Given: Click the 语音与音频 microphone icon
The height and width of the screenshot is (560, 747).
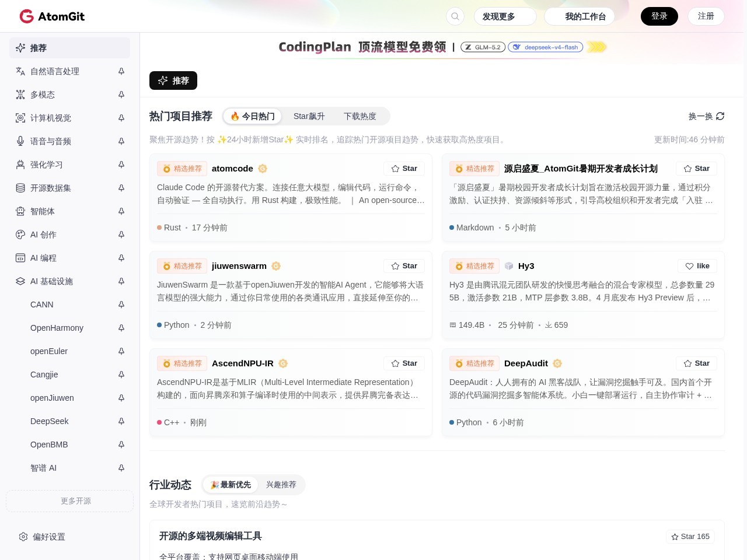Looking at the screenshot, I should coord(20,141).
